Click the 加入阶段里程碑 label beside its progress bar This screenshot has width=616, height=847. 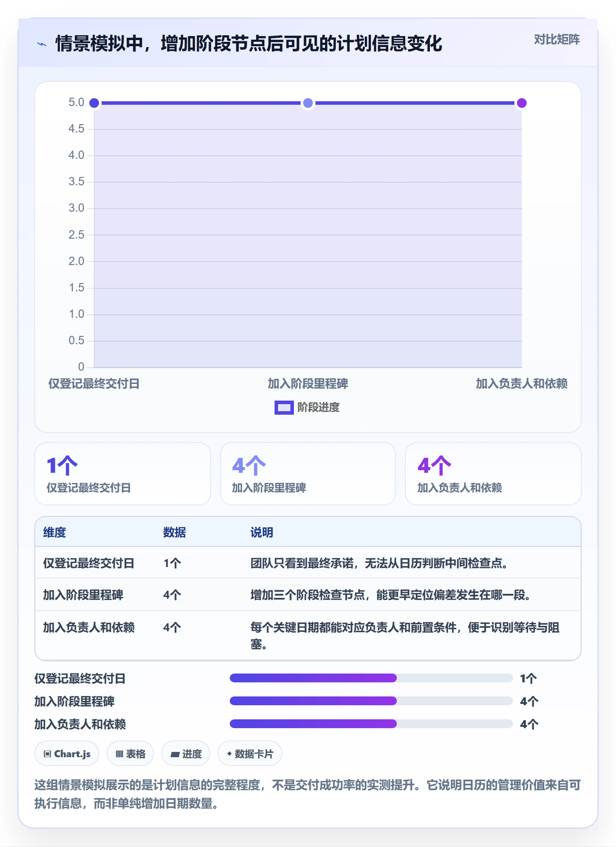pos(74,701)
